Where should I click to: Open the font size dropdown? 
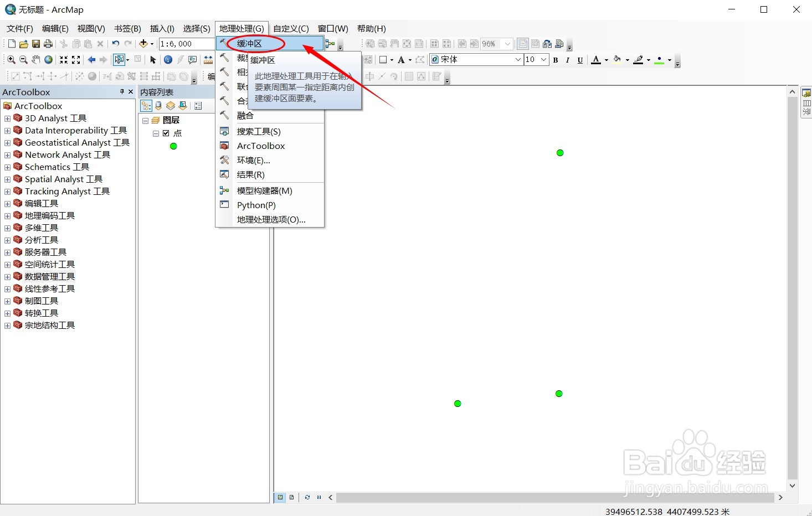point(543,60)
